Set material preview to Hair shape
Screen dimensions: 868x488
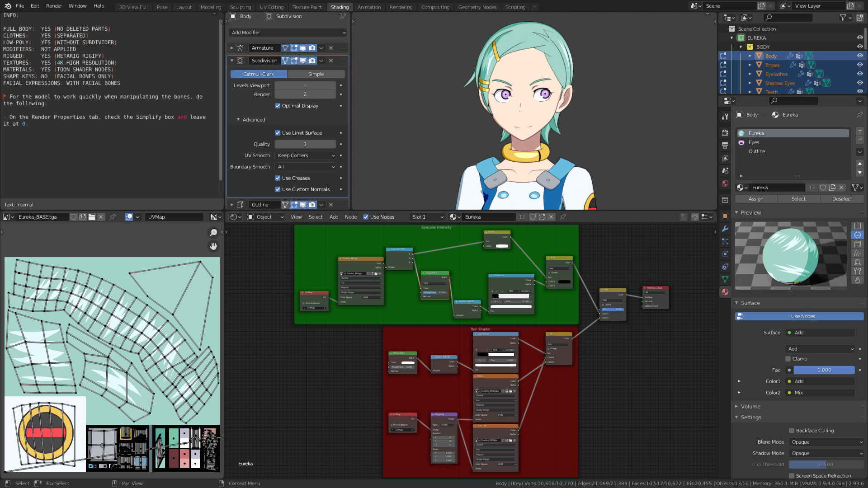pos(857,253)
